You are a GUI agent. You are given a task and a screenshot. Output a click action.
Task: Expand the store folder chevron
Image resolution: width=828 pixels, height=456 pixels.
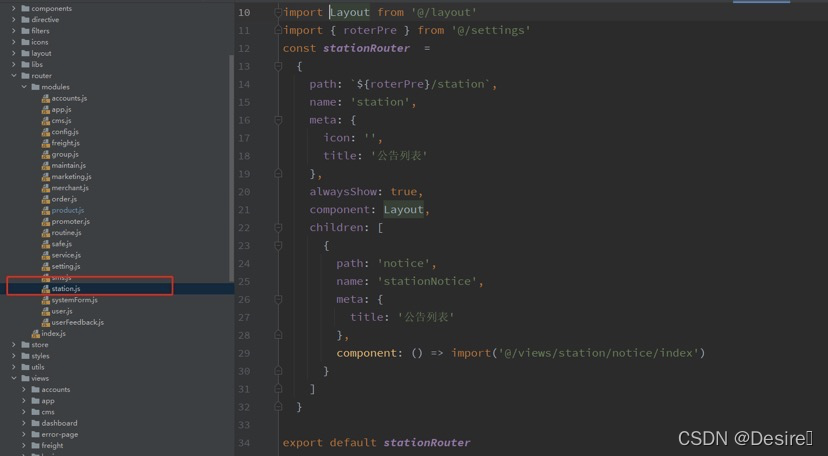coord(14,345)
